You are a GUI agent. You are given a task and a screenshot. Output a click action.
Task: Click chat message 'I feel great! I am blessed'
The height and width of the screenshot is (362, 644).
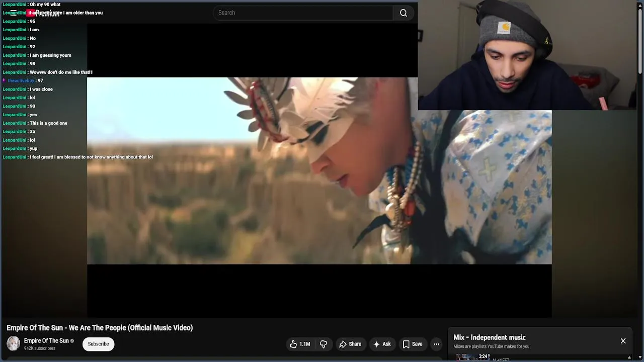tap(91, 157)
